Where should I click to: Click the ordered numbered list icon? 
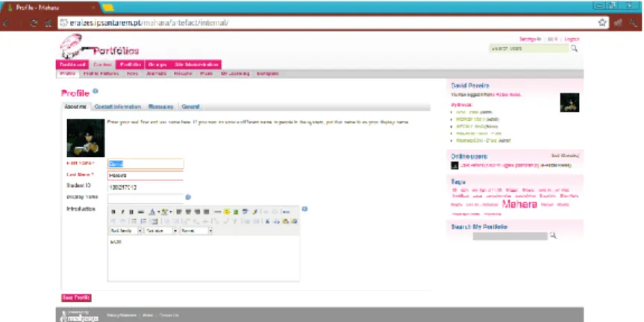(144, 222)
